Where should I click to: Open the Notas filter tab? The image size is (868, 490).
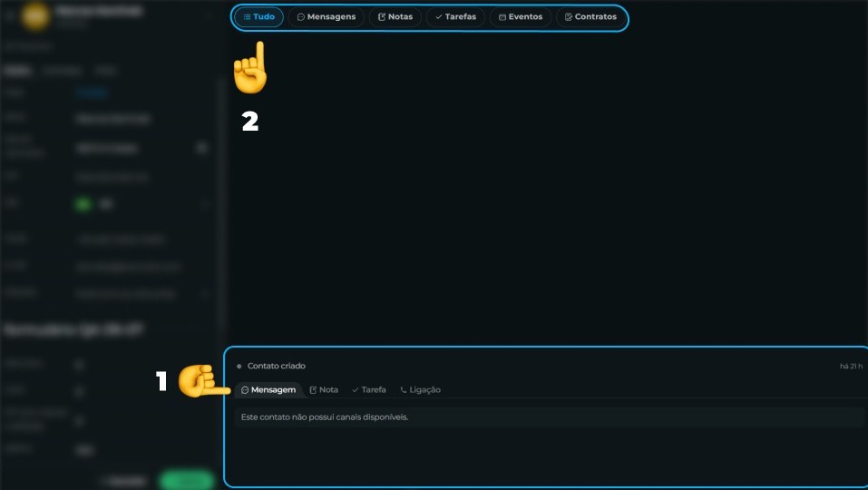395,17
